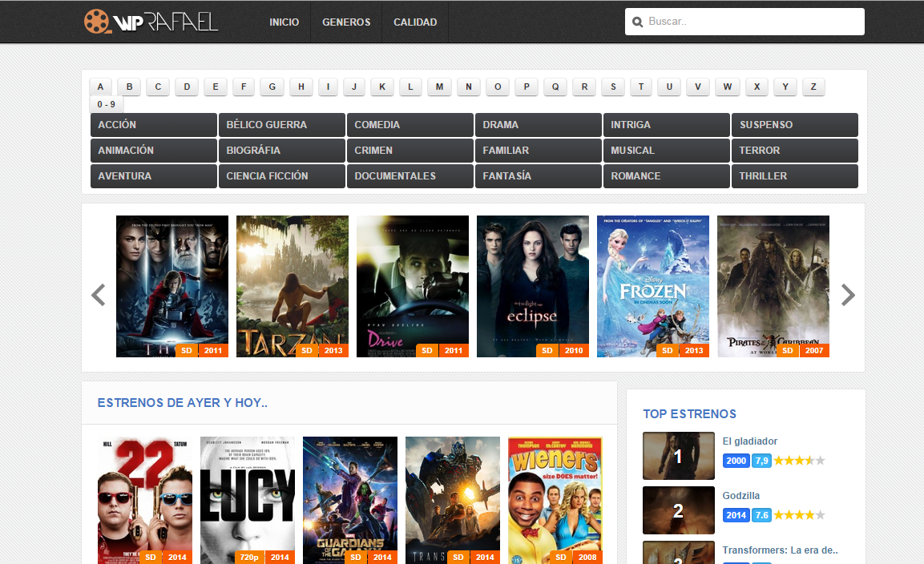Image resolution: width=924 pixels, height=564 pixels.
Task: Select the BIOGRÁFIA genre
Action: 281,151
